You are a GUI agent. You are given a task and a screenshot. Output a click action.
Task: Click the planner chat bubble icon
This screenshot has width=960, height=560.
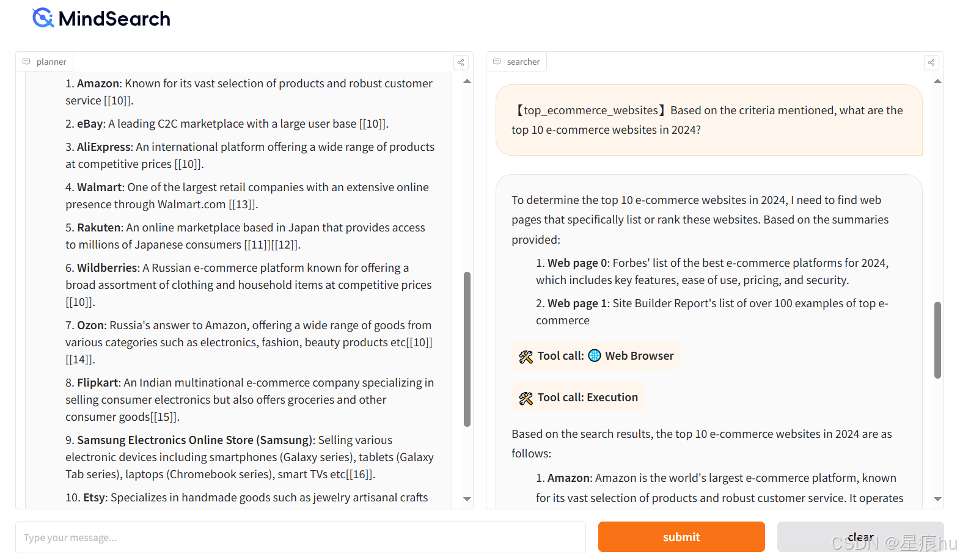coord(26,62)
